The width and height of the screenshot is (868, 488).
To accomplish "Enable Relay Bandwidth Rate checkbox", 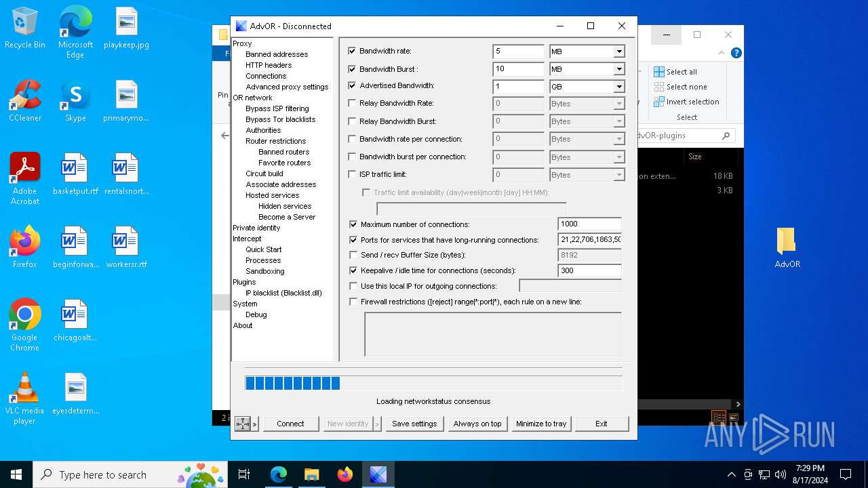I will 352,103.
